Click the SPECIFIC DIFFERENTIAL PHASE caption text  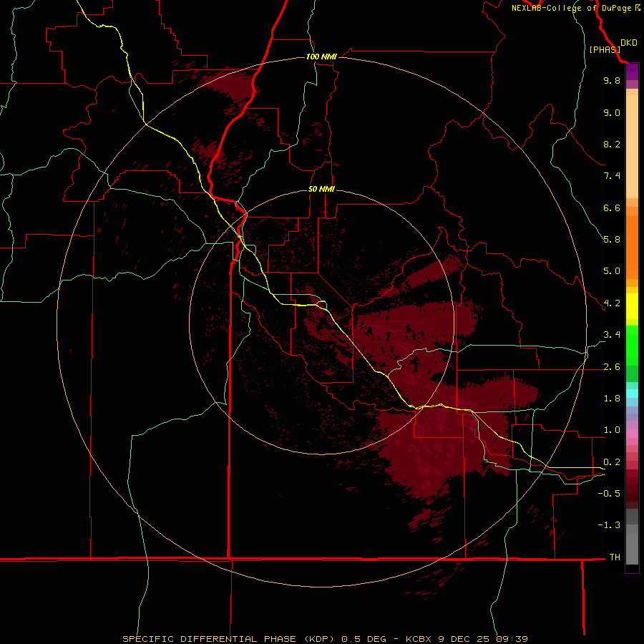(x=209, y=639)
